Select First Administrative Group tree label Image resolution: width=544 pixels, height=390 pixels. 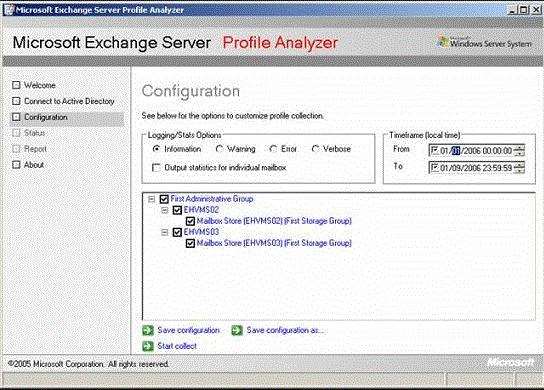coord(212,199)
